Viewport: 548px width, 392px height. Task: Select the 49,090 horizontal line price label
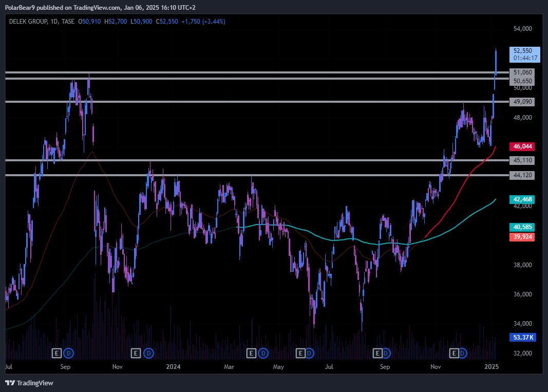(522, 102)
